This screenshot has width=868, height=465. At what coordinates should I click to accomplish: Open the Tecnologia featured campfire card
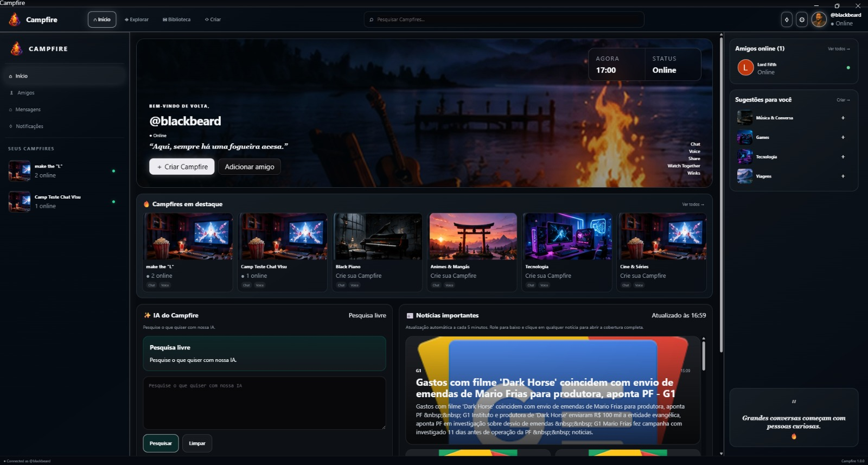567,252
